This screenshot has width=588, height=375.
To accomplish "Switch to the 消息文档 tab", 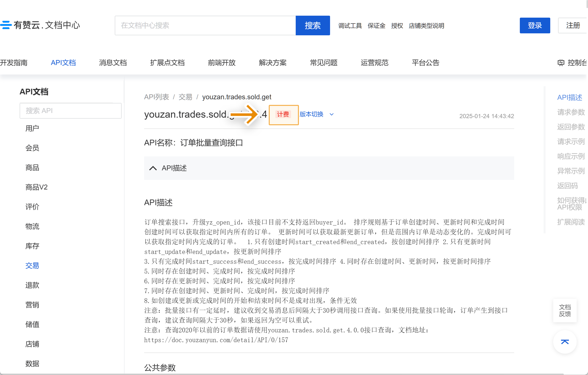I will (x=113, y=63).
